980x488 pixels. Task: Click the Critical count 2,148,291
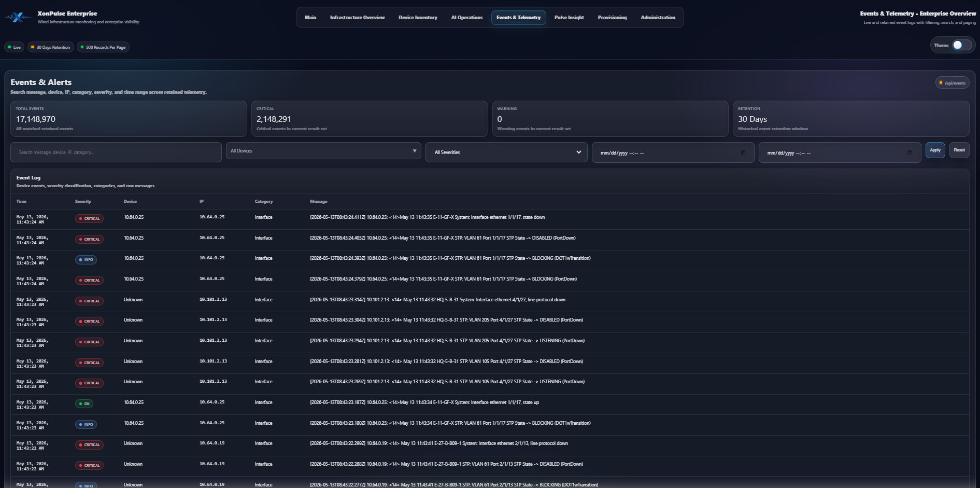point(274,119)
